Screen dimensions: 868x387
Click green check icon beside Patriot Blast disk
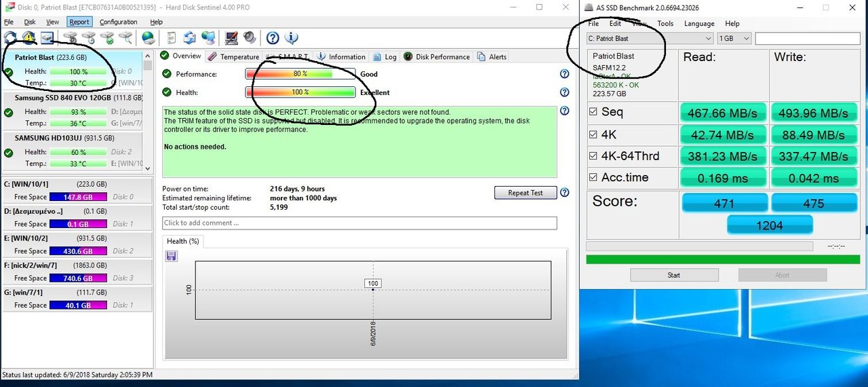pyautogui.click(x=8, y=72)
